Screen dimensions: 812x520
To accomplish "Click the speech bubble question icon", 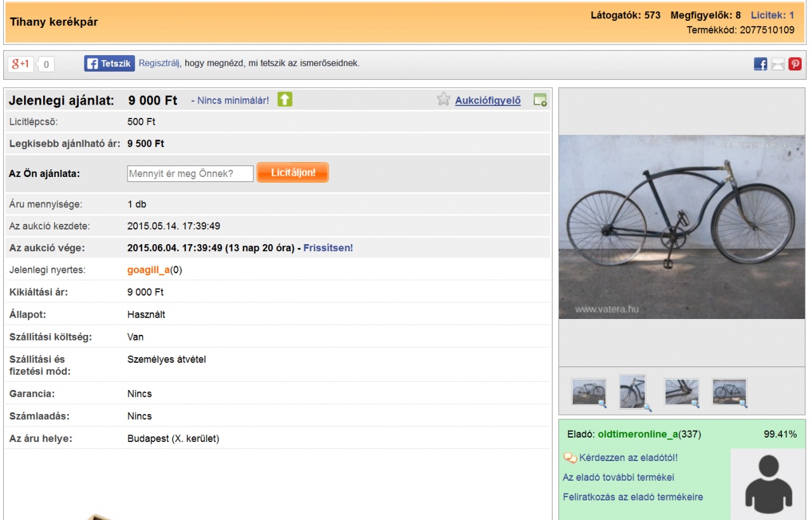I will point(570,458).
